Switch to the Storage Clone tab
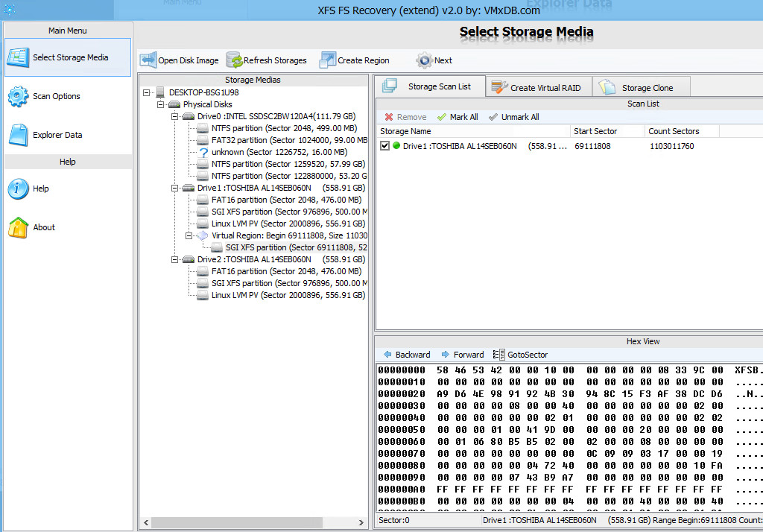 click(642, 87)
